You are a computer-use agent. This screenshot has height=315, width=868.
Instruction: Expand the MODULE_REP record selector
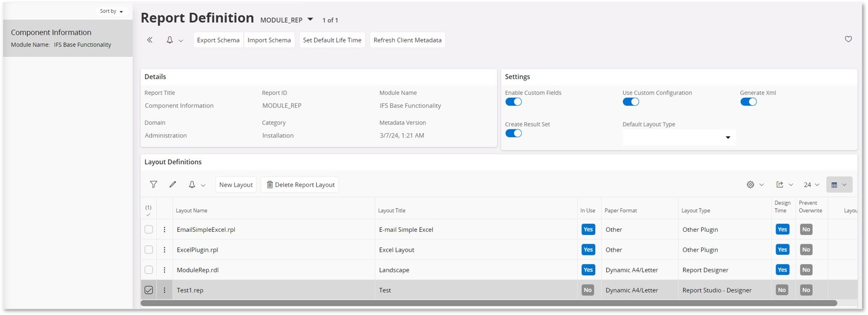310,20
